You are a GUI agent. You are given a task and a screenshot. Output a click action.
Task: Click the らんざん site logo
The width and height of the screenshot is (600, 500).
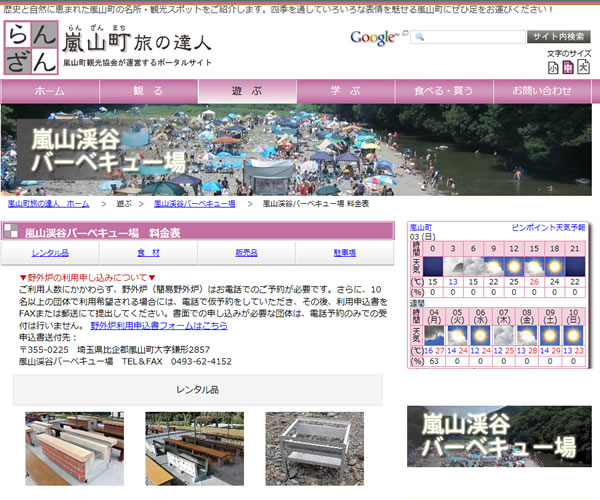click(31, 47)
